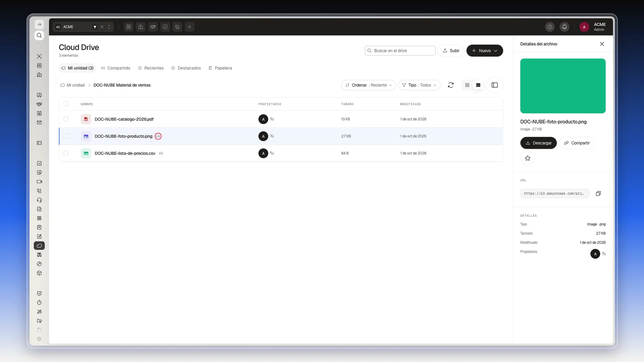Viewport: 644px width, 362px height.
Task: Open the Ordenar: Reciente dropdown
Action: [369, 85]
